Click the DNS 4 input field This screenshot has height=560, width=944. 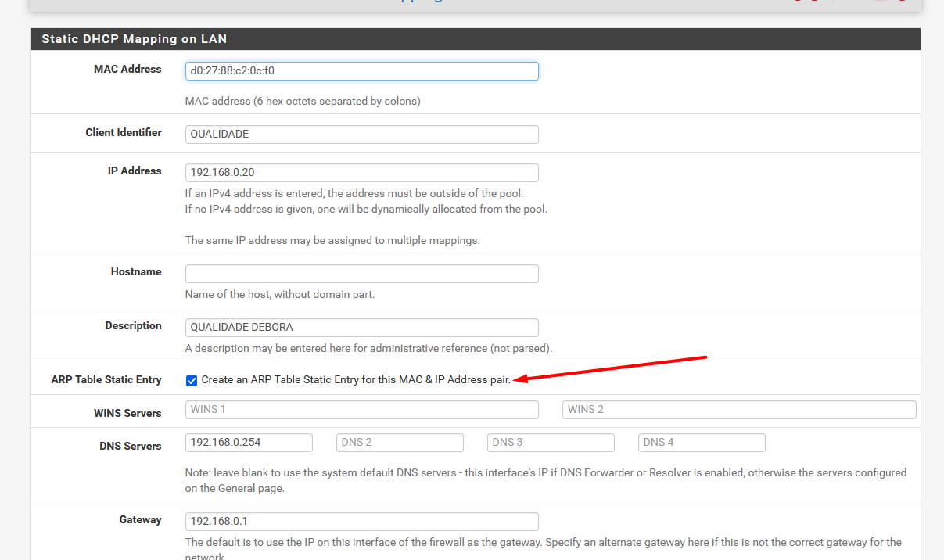(702, 443)
